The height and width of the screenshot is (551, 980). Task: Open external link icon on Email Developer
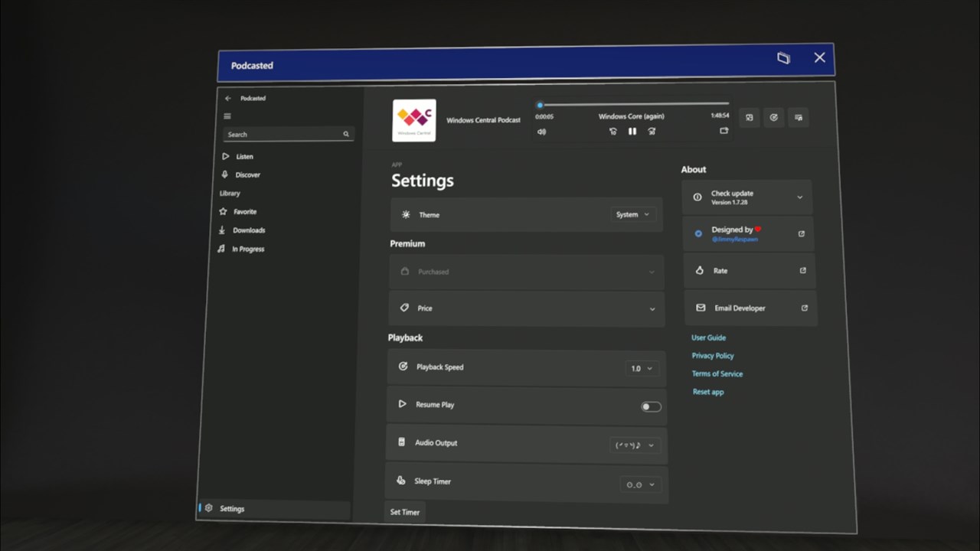[x=805, y=308]
